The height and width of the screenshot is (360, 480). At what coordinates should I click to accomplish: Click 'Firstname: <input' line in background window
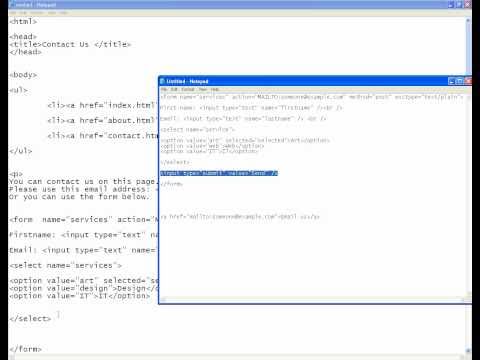(x=84, y=235)
